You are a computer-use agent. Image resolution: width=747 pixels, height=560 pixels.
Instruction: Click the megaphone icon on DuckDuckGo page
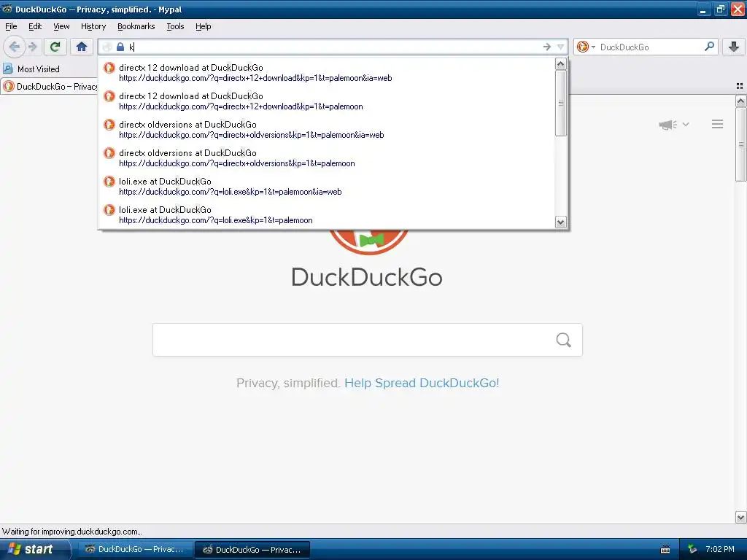[x=667, y=124]
